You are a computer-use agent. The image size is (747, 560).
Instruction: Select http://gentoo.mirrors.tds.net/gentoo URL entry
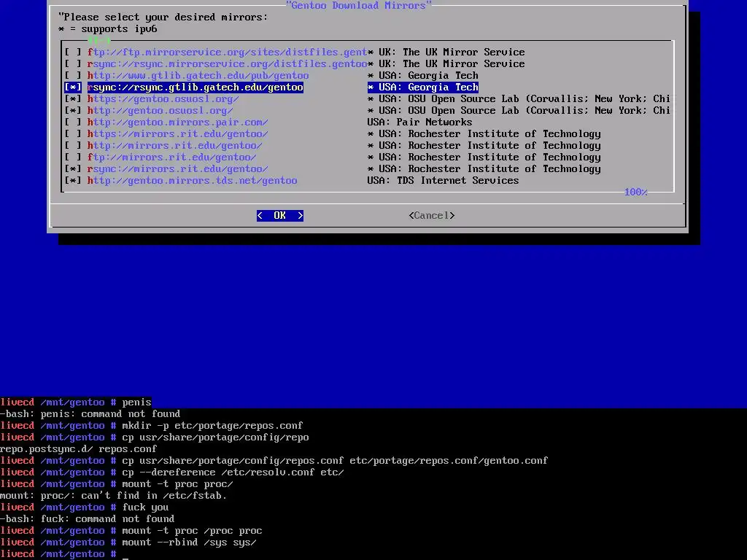click(192, 181)
